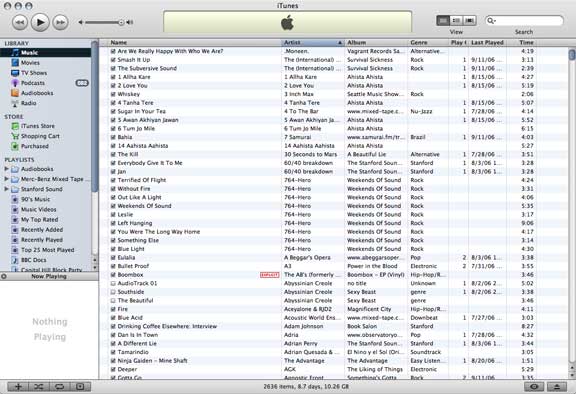Sort by Last Played column header
The width and height of the screenshot is (576, 394).
point(487,43)
